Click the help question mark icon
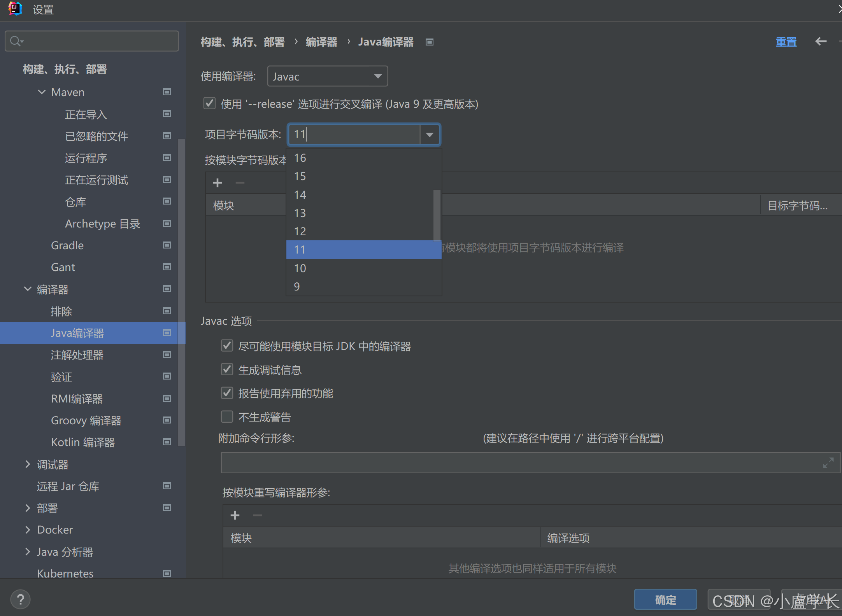Screen dimensions: 842x616 pos(20,599)
